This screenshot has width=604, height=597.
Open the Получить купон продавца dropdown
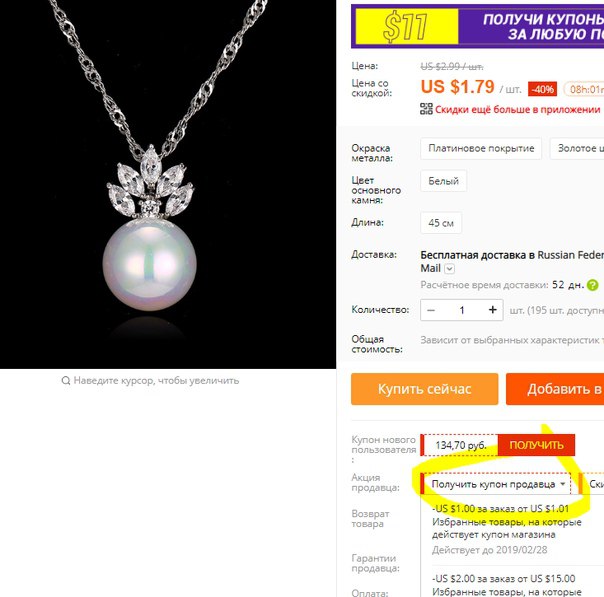pyautogui.click(x=497, y=484)
